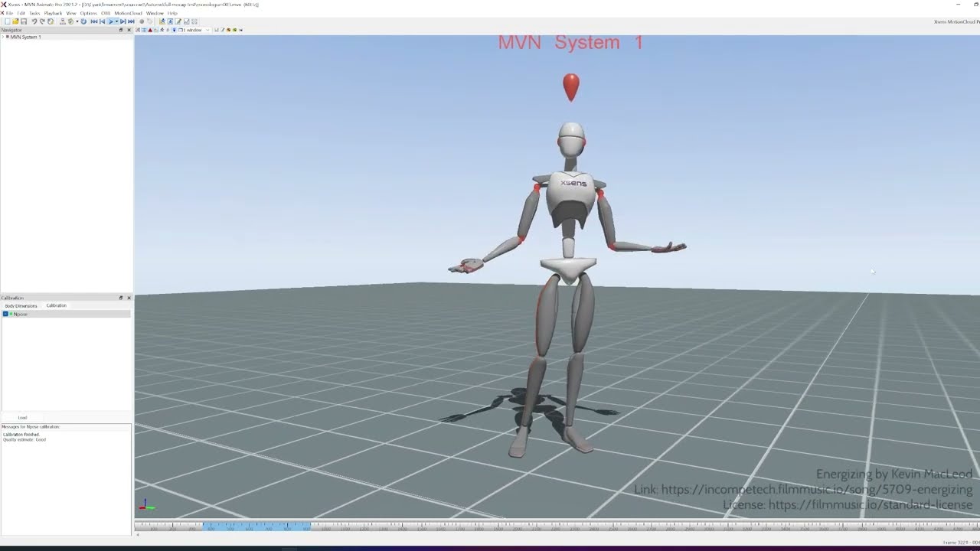
Task: Open the MotionCloud menu
Action: point(129,13)
